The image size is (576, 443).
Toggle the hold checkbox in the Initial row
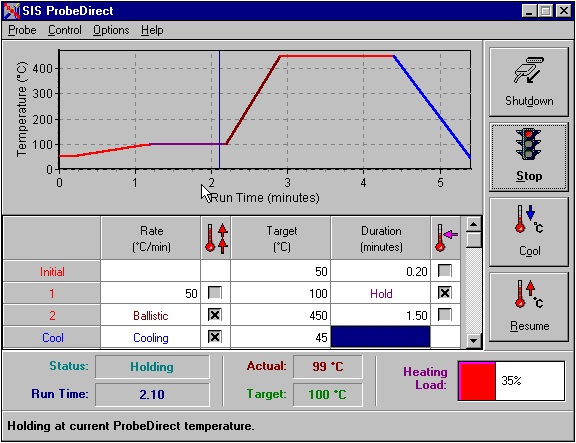click(x=445, y=271)
